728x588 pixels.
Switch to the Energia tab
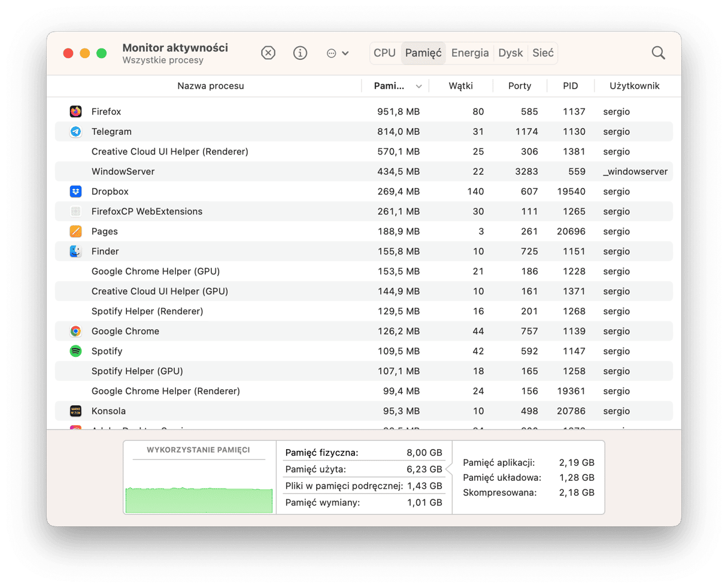(470, 53)
